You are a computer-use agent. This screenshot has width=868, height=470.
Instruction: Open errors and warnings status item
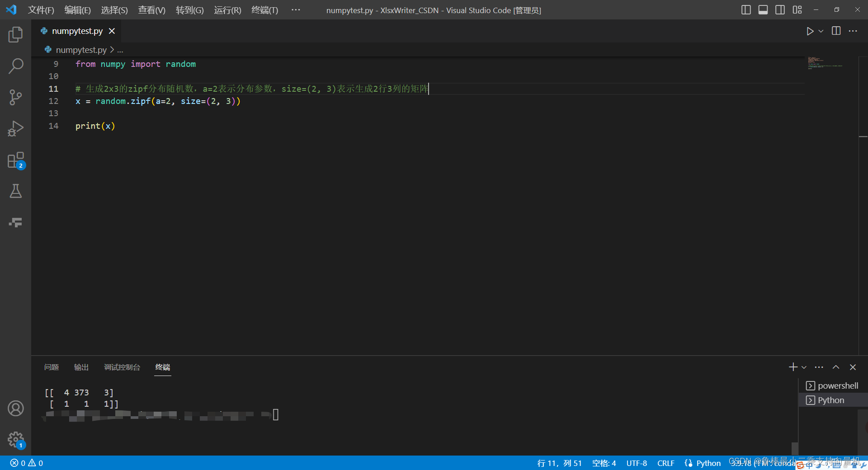click(27, 463)
